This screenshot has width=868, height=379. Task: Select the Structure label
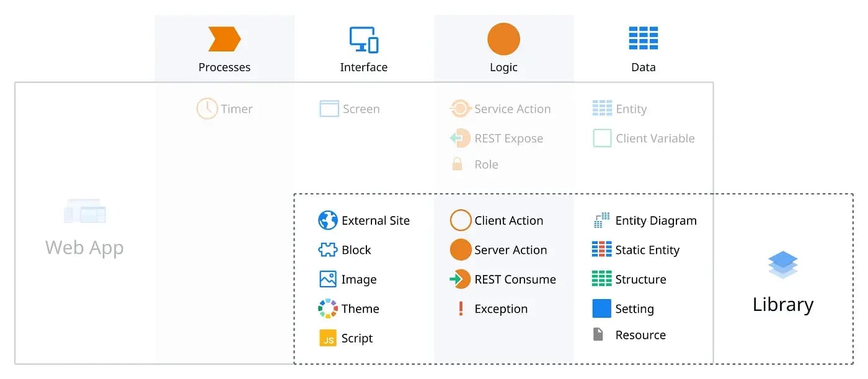tap(640, 279)
